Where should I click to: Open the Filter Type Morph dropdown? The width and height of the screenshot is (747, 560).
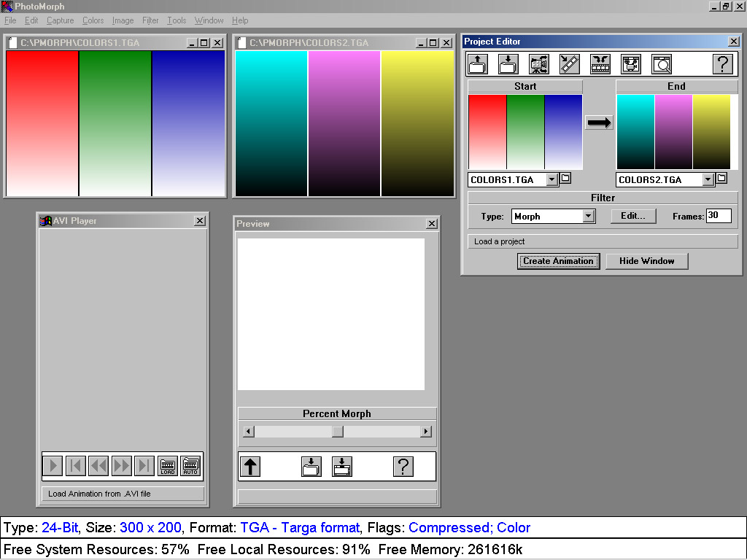coord(589,216)
